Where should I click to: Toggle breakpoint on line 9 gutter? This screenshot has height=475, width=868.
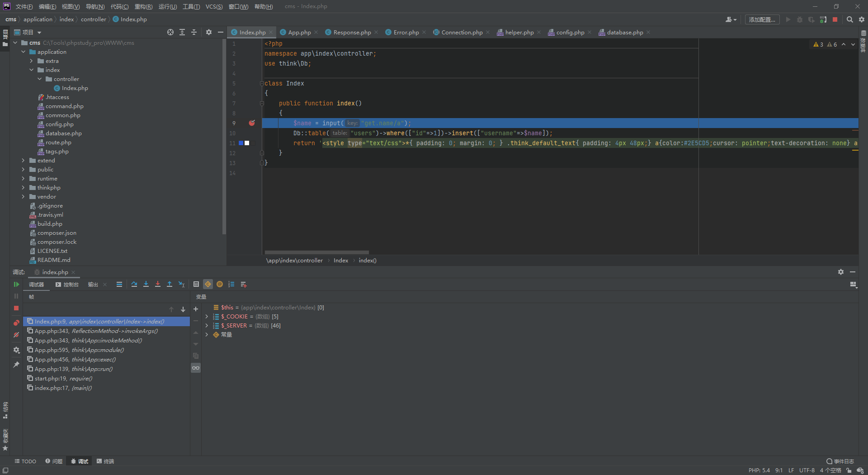point(252,123)
